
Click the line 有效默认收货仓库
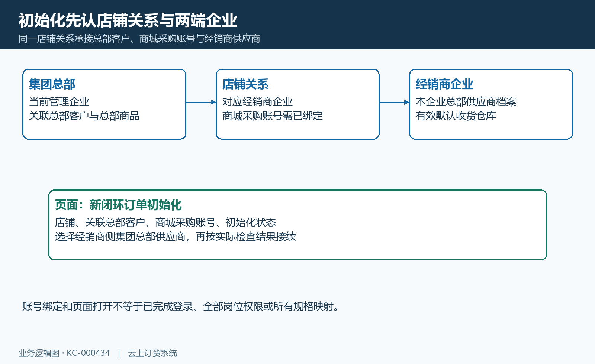[x=456, y=116]
